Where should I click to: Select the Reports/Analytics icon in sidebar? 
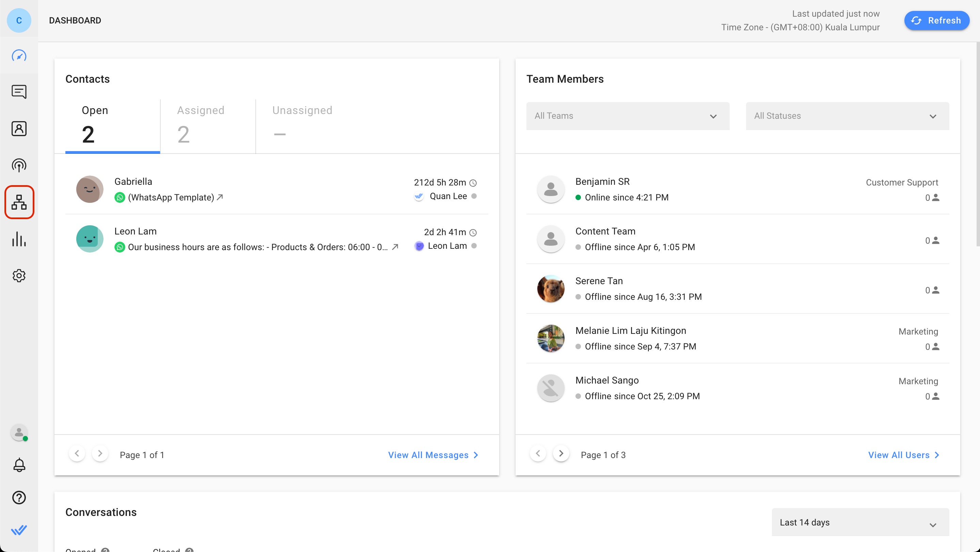point(19,239)
